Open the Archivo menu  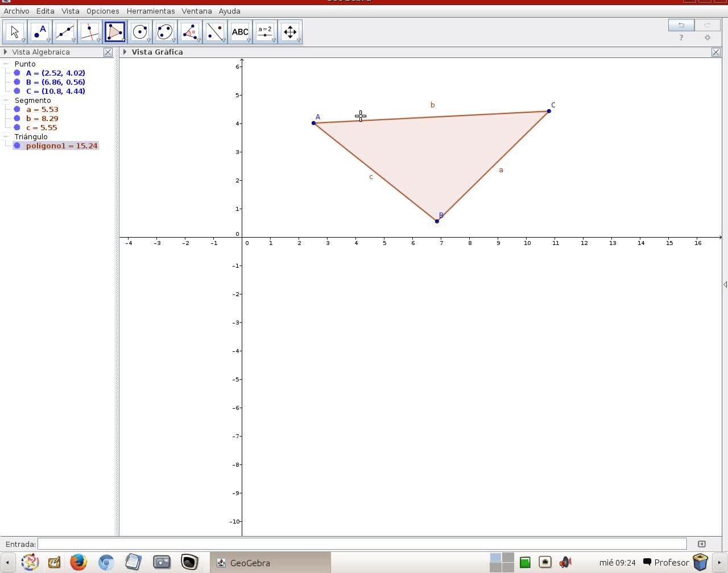pos(16,11)
